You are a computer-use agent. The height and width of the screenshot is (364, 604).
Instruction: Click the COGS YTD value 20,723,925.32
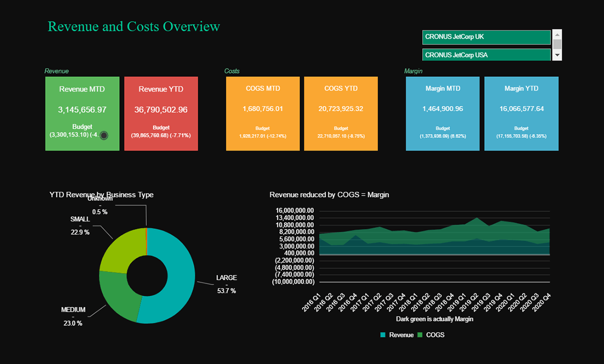(341, 109)
